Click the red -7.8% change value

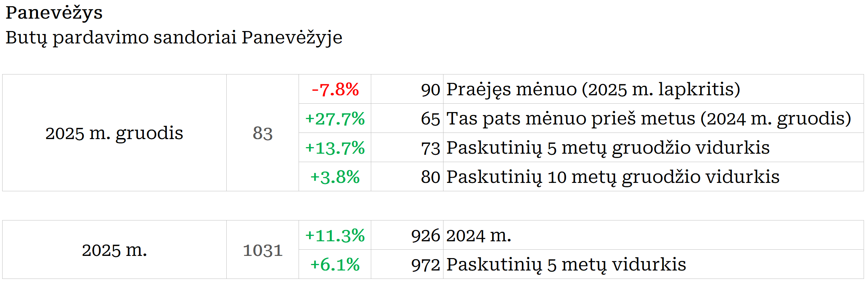coord(335,89)
